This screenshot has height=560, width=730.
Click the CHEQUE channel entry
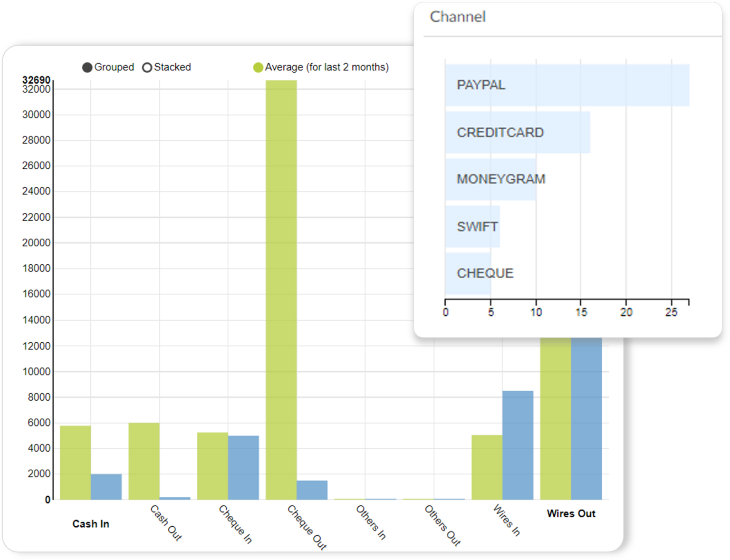tap(467, 273)
